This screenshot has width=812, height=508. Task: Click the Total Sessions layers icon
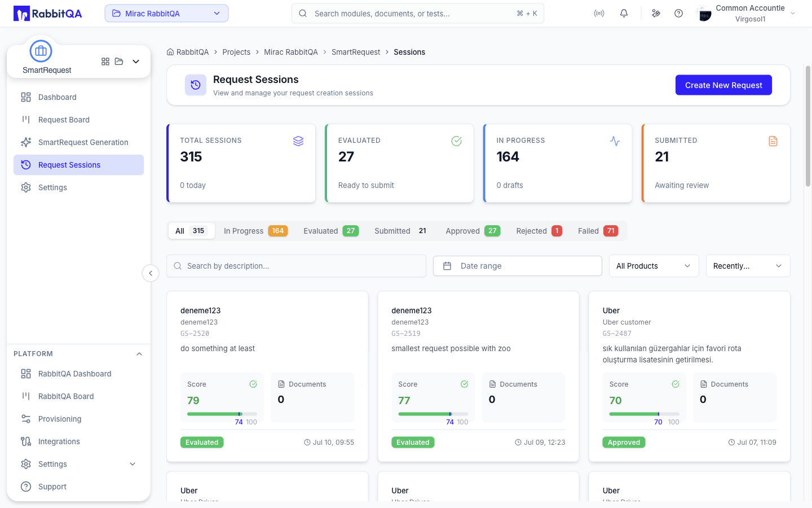(x=298, y=141)
